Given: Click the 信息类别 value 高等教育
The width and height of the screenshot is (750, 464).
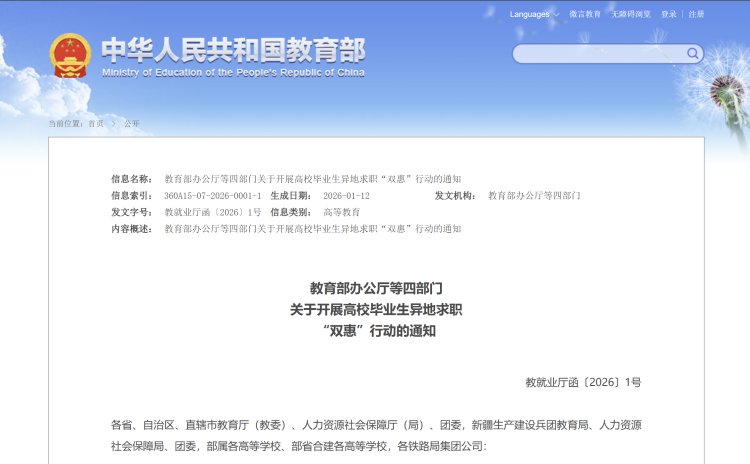Looking at the screenshot, I should click(x=342, y=213).
